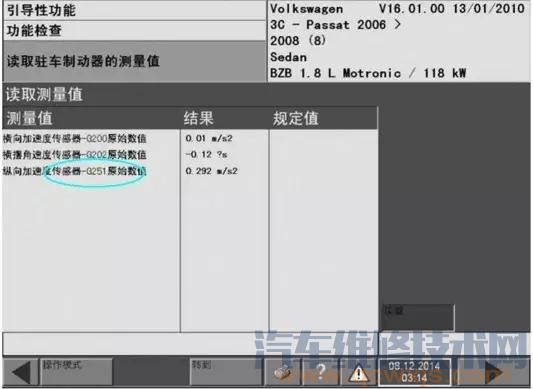Click the 0.01 m/s2 result value
Screen dimensions: 533x389
[209, 138]
